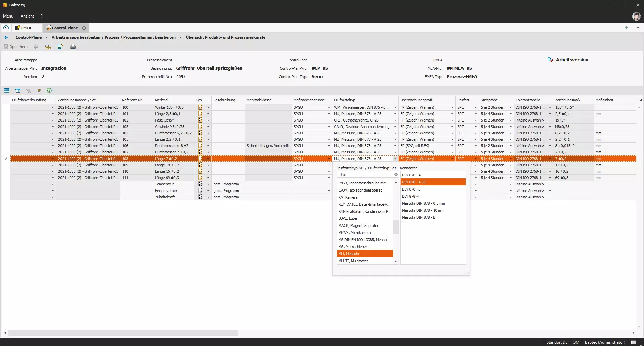Open the ? help menu

click(x=42, y=16)
